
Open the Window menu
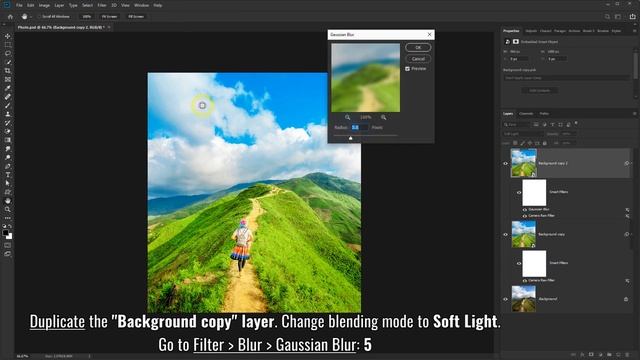click(x=141, y=5)
